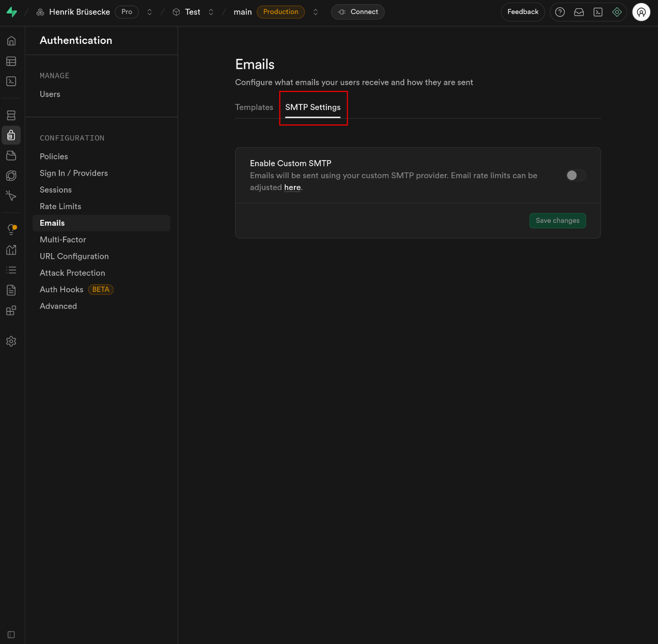The width and height of the screenshot is (658, 644).
Task: Click the Connect button
Action: (358, 12)
